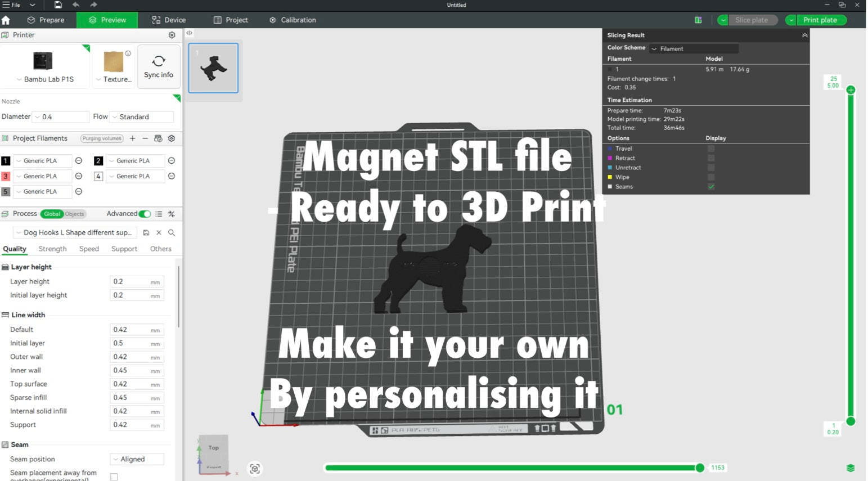Add a filament with the plus icon
The height and width of the screenshot is (481, 868).
132,138
